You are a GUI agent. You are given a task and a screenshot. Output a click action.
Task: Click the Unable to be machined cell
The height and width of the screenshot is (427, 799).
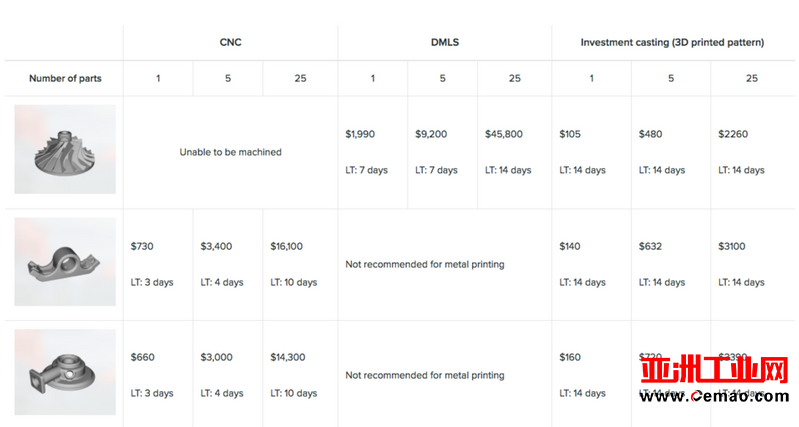[x=230, y=152]
